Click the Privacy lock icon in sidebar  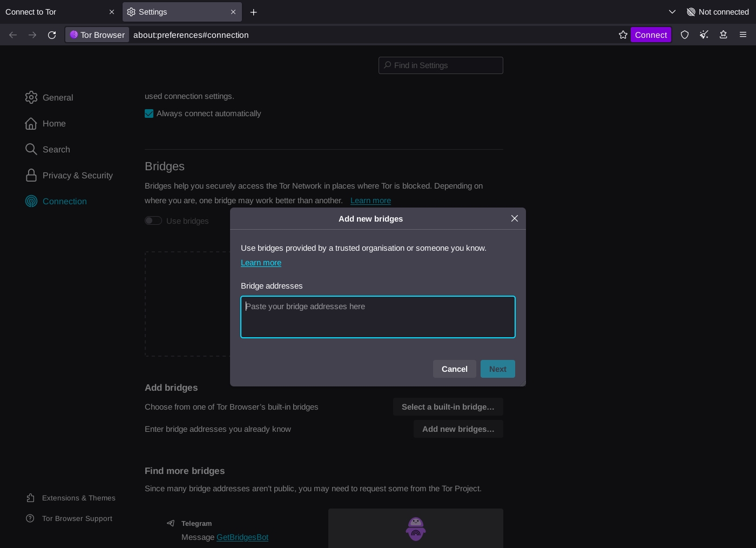[31, 175]
